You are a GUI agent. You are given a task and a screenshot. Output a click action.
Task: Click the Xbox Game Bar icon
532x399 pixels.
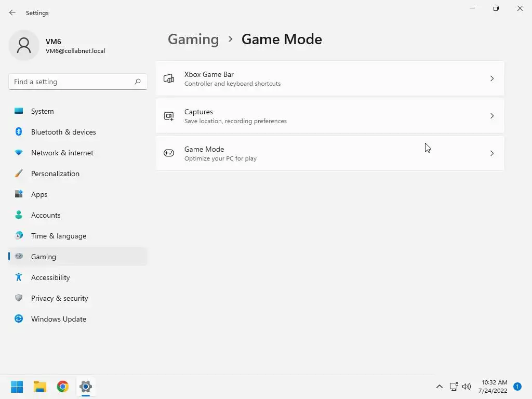[169, 79]
